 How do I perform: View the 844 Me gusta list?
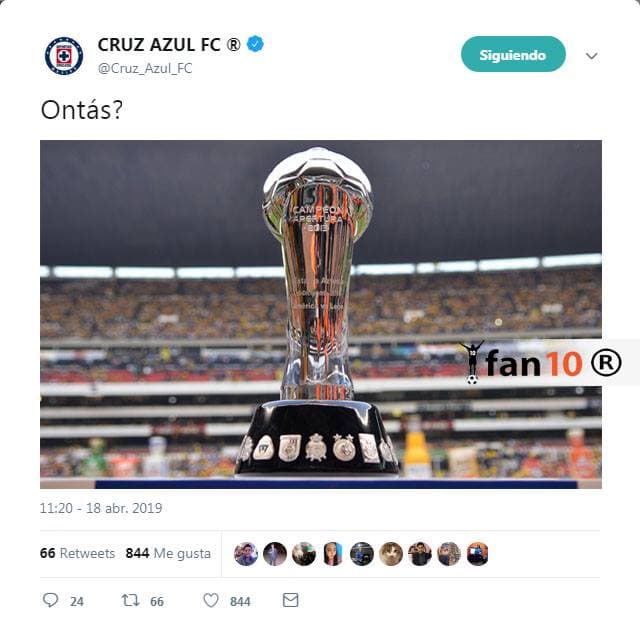click(x=168, y=553)
